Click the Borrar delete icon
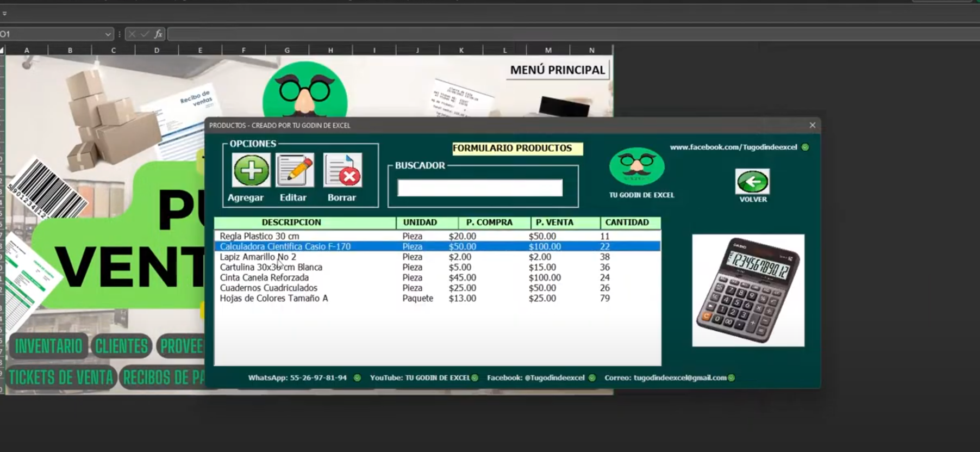The width and height of the screenshot is (980, 452). pyautogui.click(x=342, y=170)
